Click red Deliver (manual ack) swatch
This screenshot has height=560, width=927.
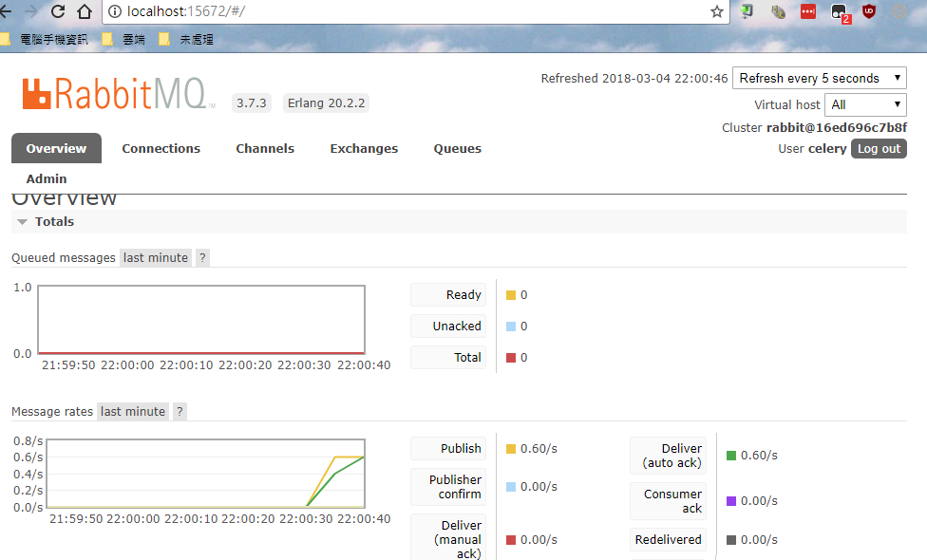coord(511,540)
